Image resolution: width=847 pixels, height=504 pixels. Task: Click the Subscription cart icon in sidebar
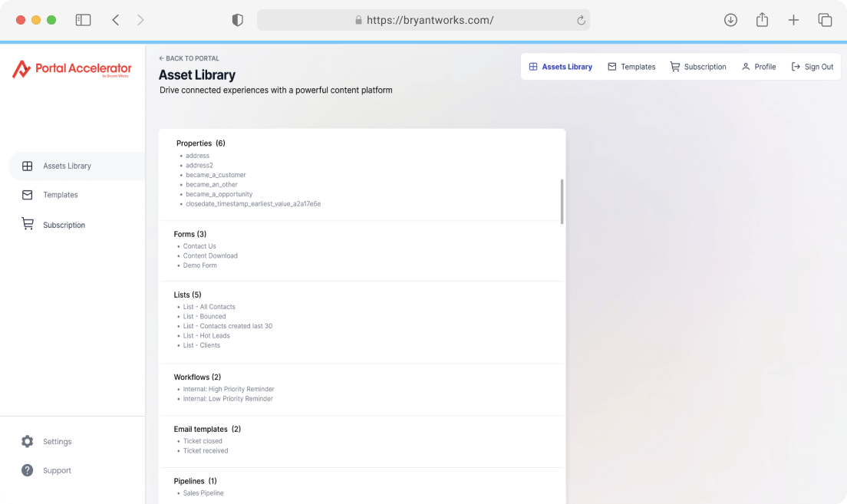point(27,224)
